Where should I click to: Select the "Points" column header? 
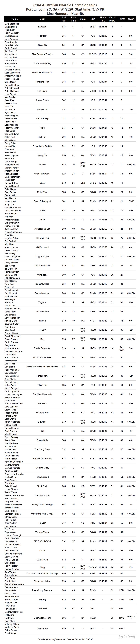tap(122, 19)
